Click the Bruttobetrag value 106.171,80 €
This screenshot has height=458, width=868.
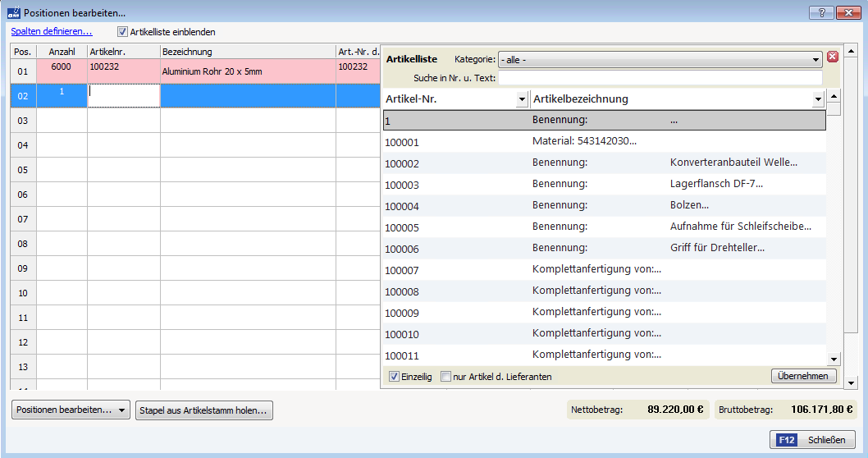[821, 410]
